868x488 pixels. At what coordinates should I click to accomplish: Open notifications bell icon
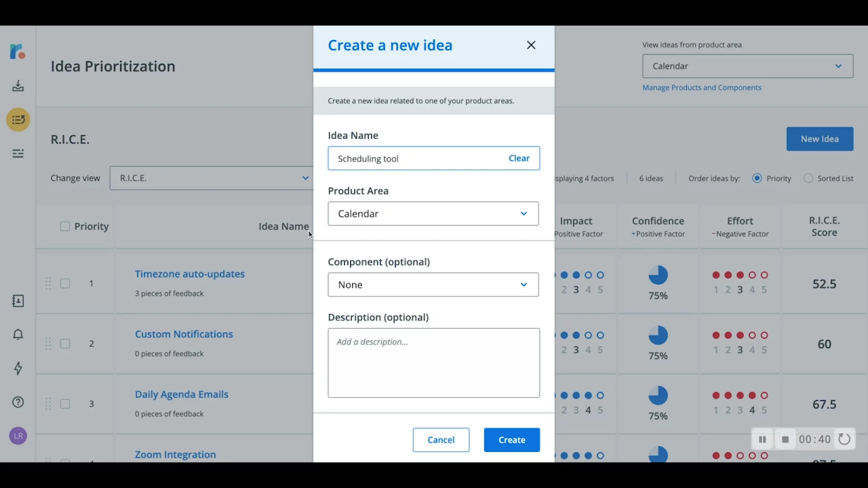point(18,335)
